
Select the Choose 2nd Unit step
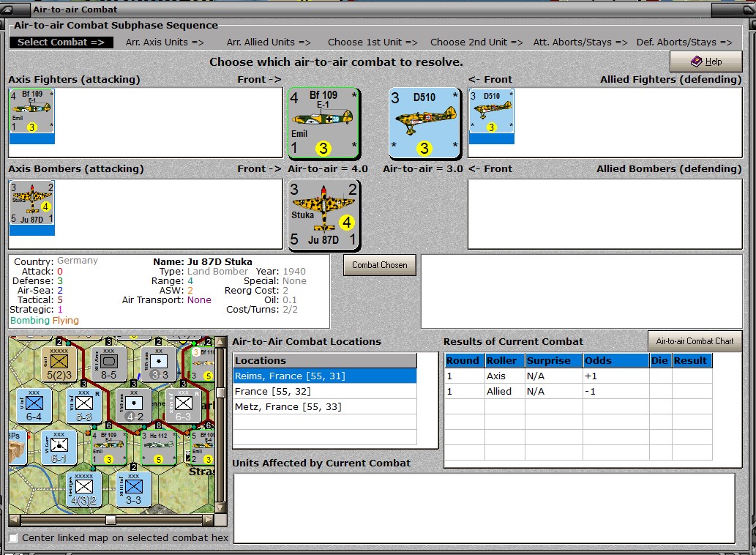tap(476, 42)
